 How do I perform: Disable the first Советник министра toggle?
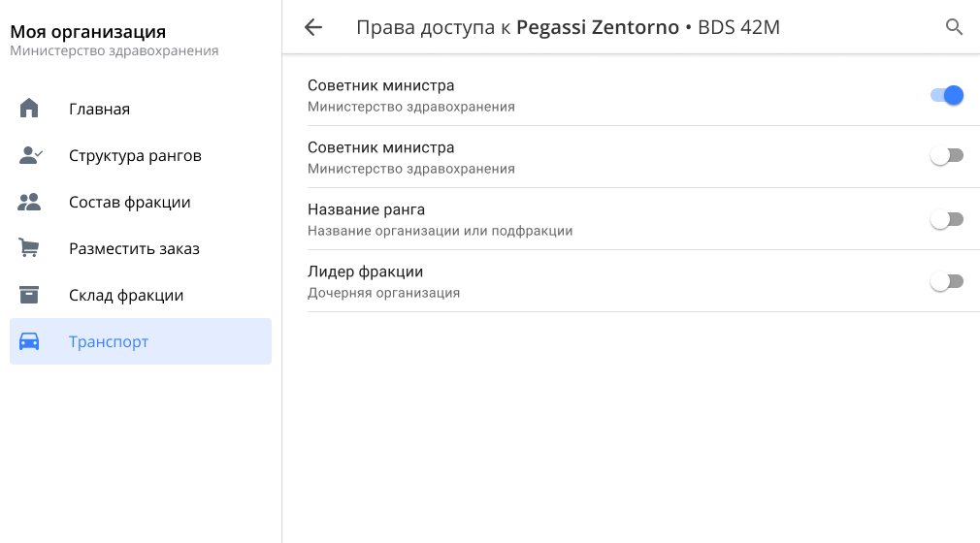coord(946,95)
